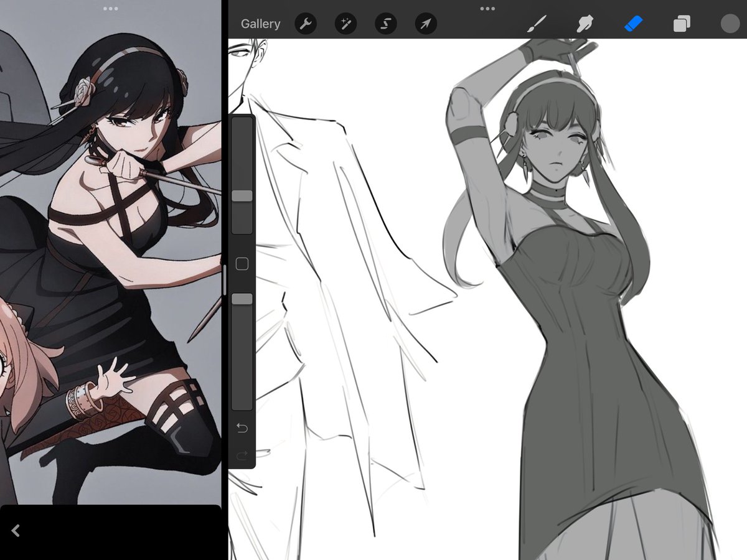
Task: Undo the last stroke
Action: point(242,427)
